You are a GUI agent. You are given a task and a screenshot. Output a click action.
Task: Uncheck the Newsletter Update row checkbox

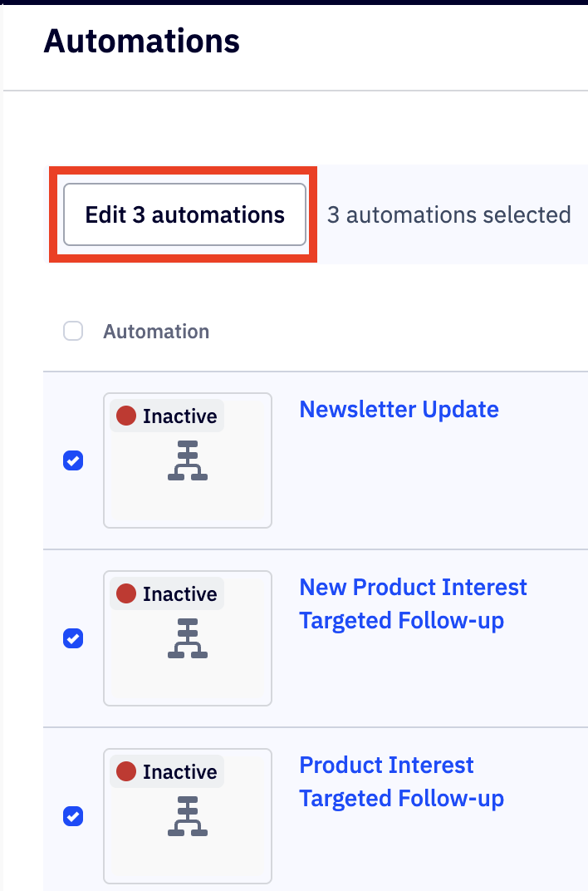click(x=73, y=460)
